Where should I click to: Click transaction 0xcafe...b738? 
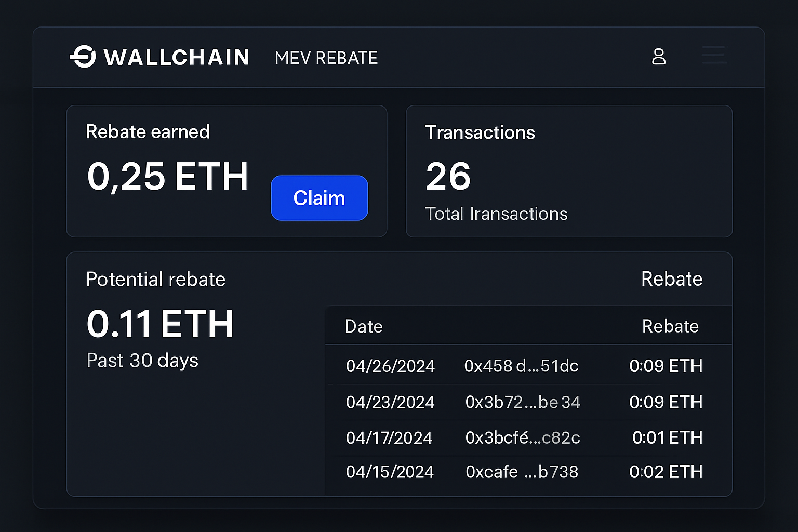[522, 472]
